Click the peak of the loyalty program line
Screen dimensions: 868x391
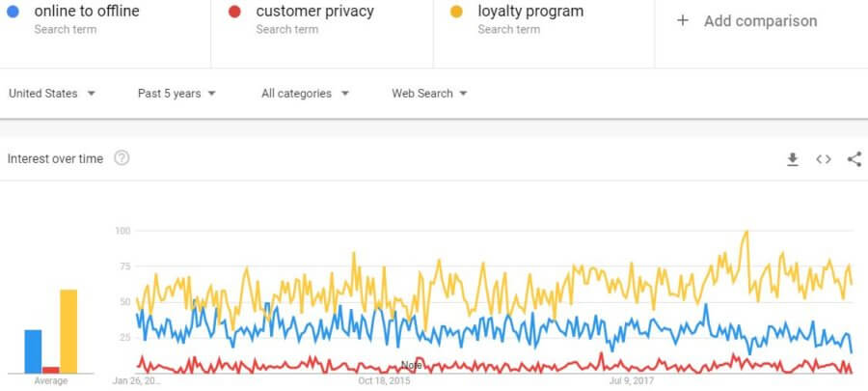746,232
